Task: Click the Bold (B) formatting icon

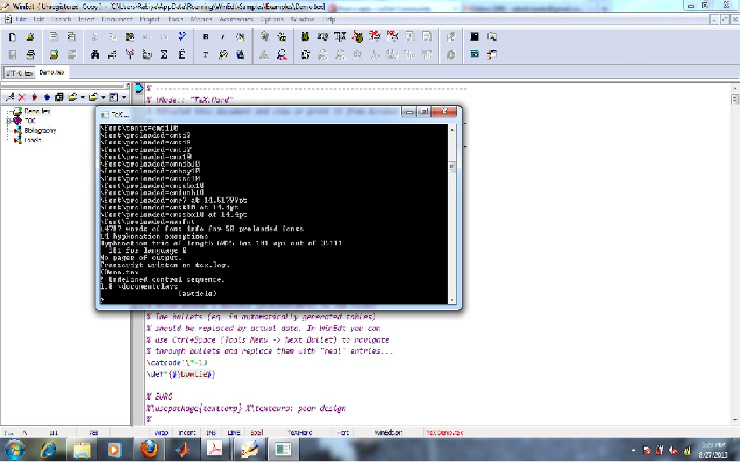Action: pos(205,37)
